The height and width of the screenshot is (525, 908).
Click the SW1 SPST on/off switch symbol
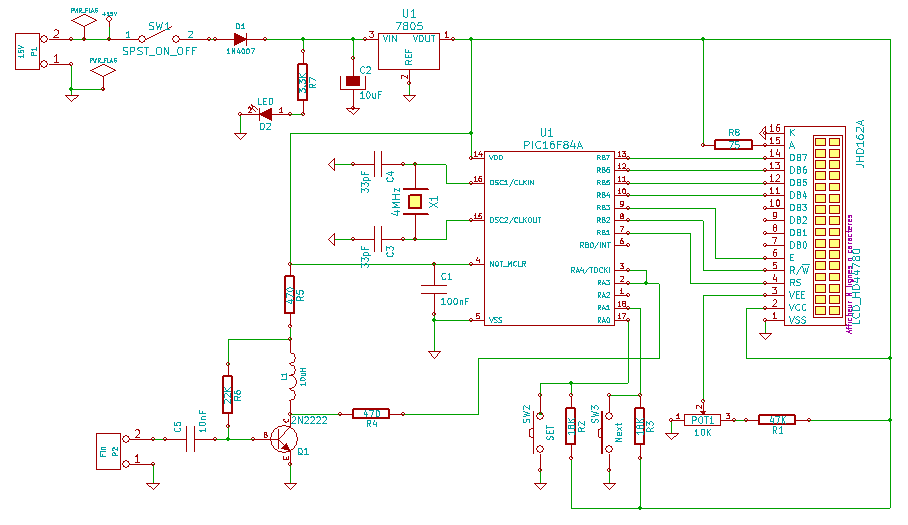point(158,38)
